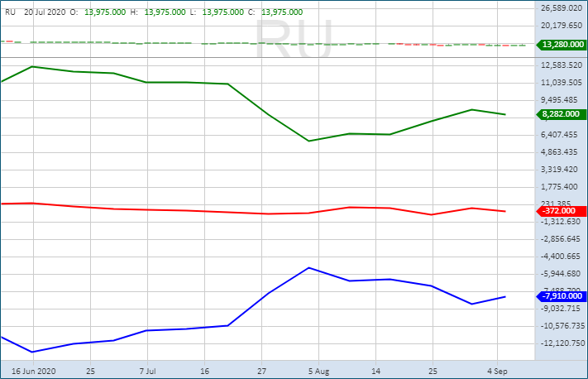Click the 12,583.520 axis value

[x=562, y=65]
